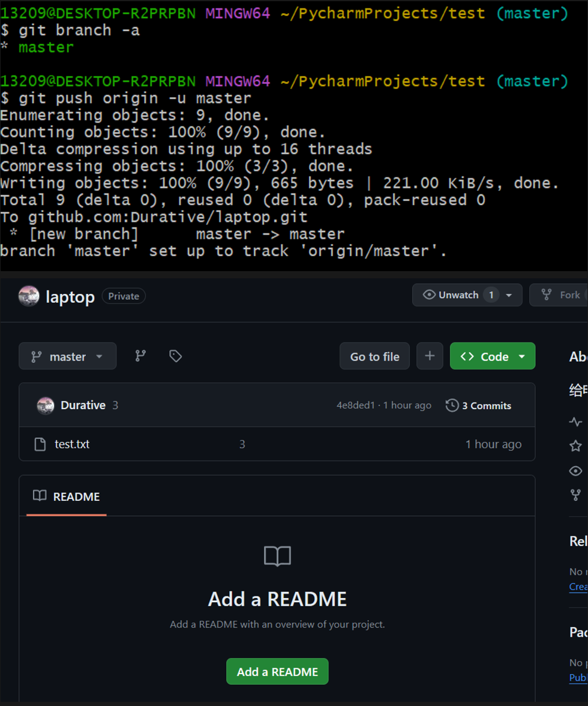Click the watchers eye icon in sidebar

point(575,471)
